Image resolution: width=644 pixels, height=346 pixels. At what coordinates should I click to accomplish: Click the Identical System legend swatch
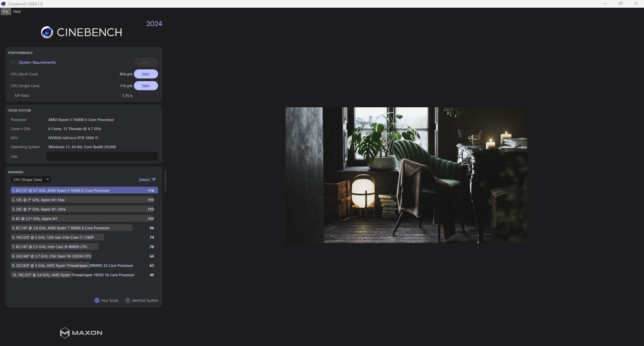click(128, 300)
